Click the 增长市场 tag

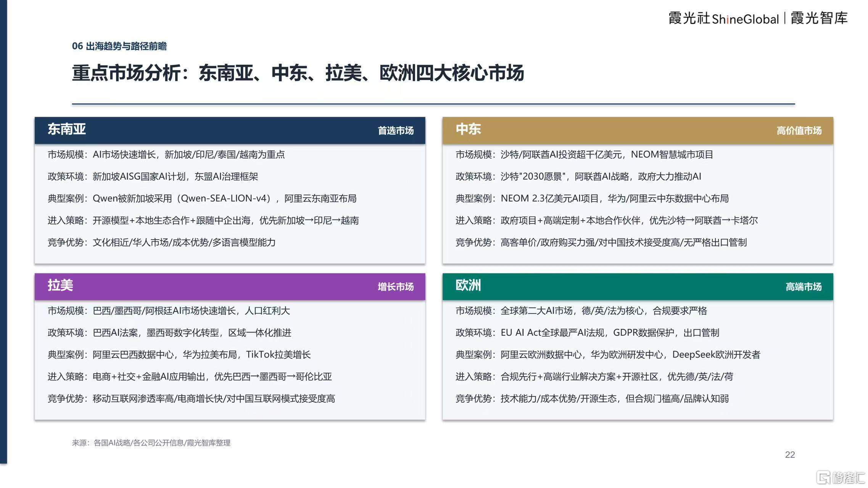tap(396, 287)
